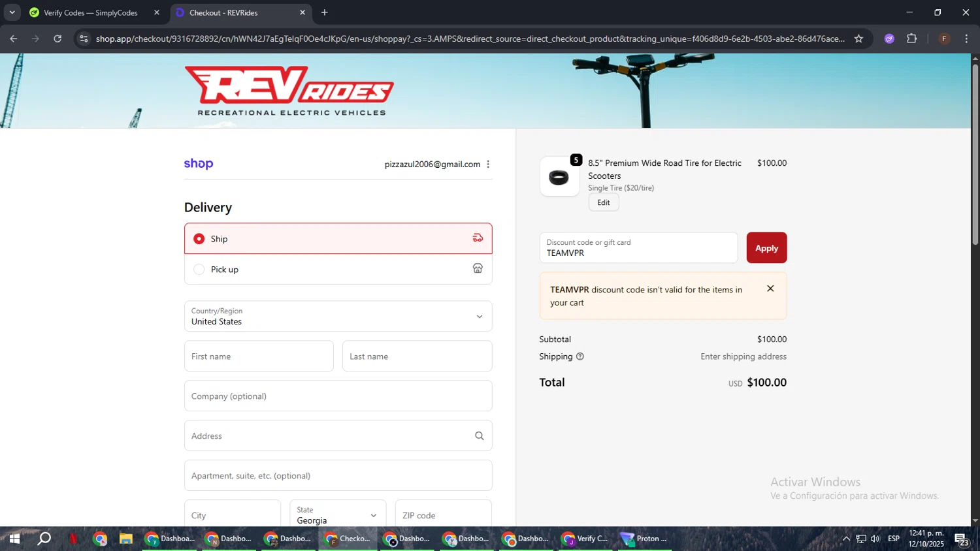View site information icon in address bar
Viewport: 980px width, 551px height.
pyautogui.click(x=84, y=39)
